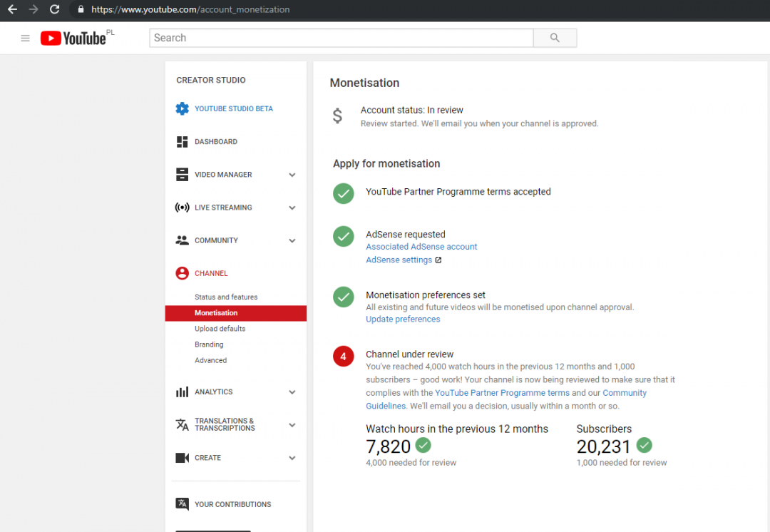Select Upload defaults under Channel
770x532 pixels.
220,329
